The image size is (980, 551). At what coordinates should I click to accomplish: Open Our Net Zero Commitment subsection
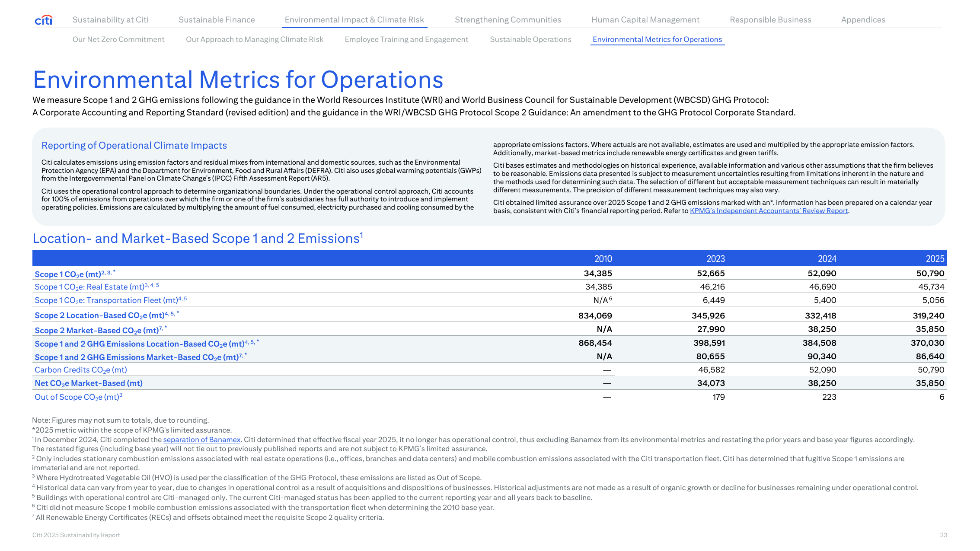coord(118,39)
